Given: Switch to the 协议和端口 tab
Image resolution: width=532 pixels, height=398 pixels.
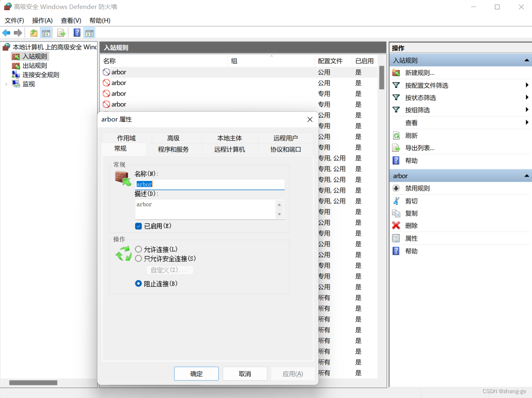Looking at the screenshot, I should [285, 149].
